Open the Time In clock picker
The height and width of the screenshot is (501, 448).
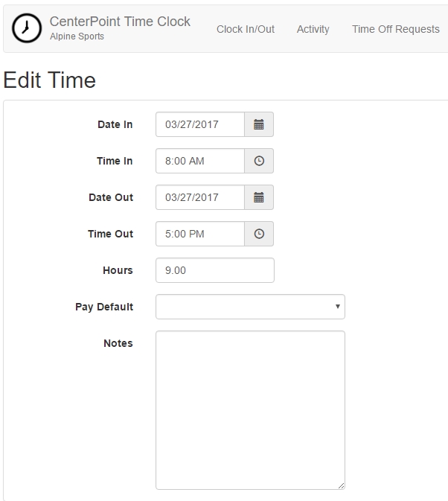(259, 161)
